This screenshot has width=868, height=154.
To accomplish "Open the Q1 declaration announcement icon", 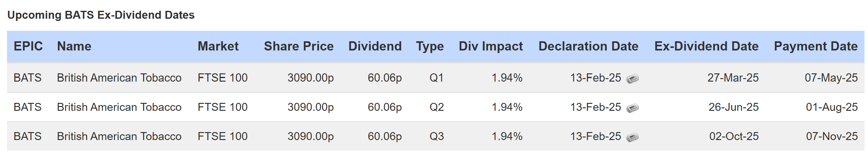I will pyautogui.click(x=632, y=78).
